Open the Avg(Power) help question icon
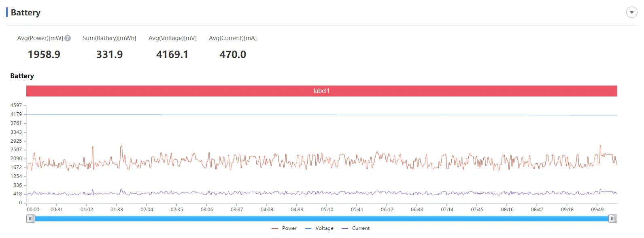The height and width of the screenshot is (238, 644). (x=68, y=38)
